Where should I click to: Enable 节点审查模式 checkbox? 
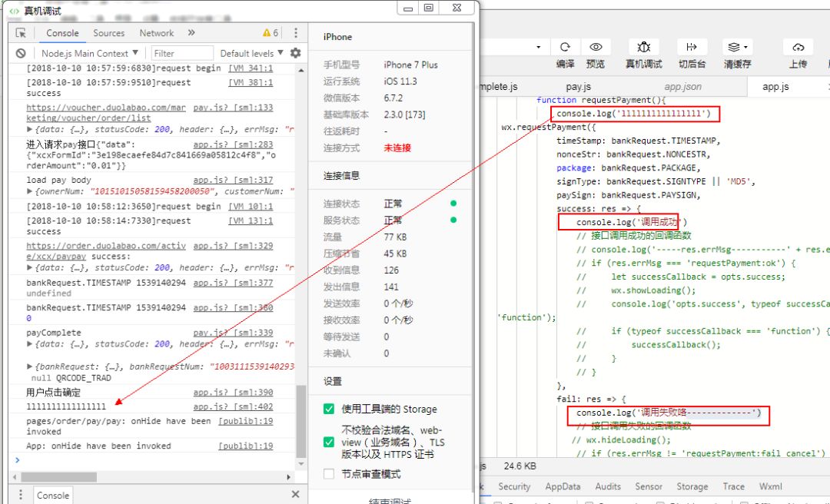(x=329, y=474)
